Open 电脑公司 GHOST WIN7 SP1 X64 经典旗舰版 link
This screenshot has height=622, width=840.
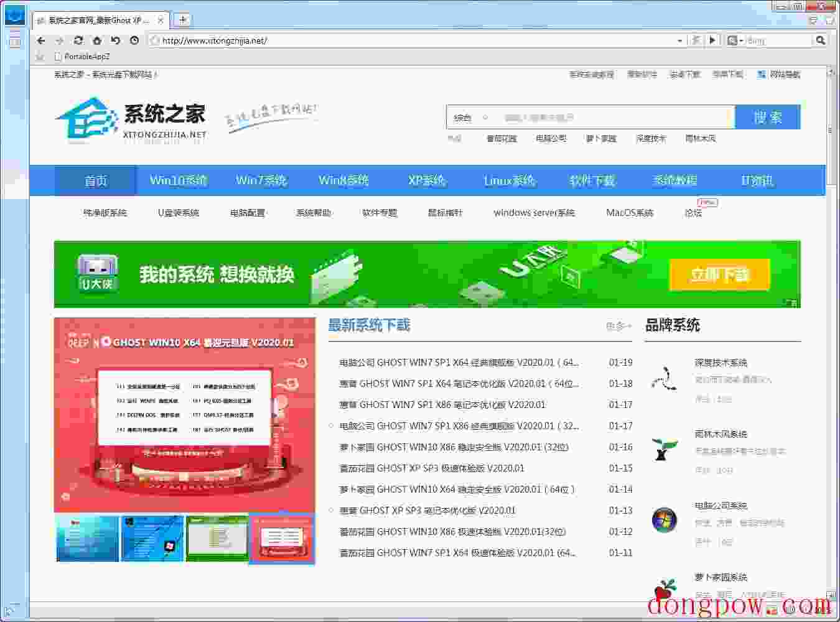[459, 362]
